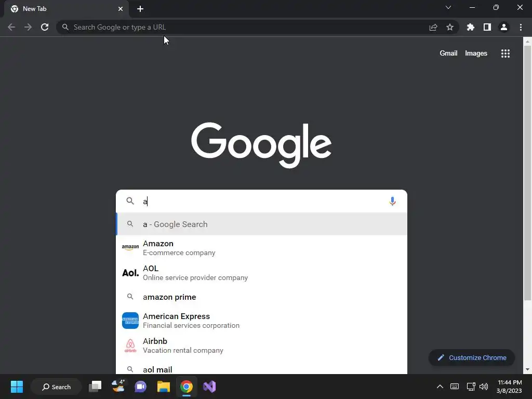Close the New Tab tab
The height and width of the screenshot is (399, 532).
[121, 9]
